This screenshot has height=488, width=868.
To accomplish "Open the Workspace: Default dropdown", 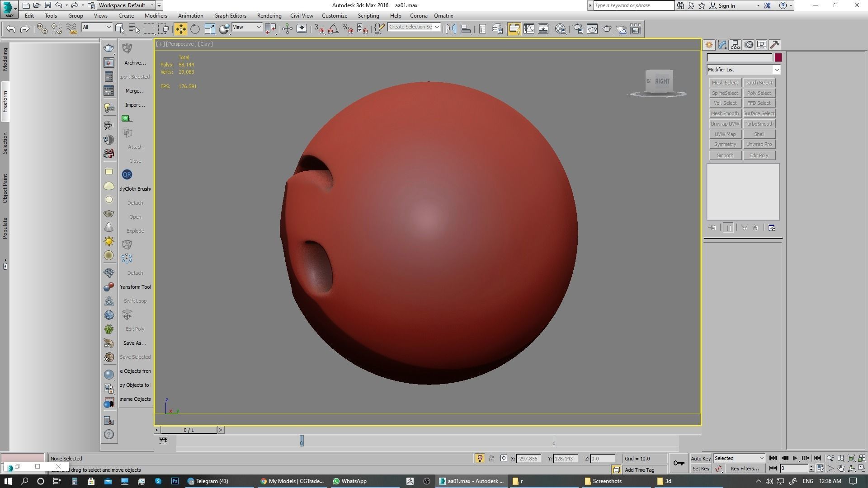I will pyautogui.click(x=126, y=5).
